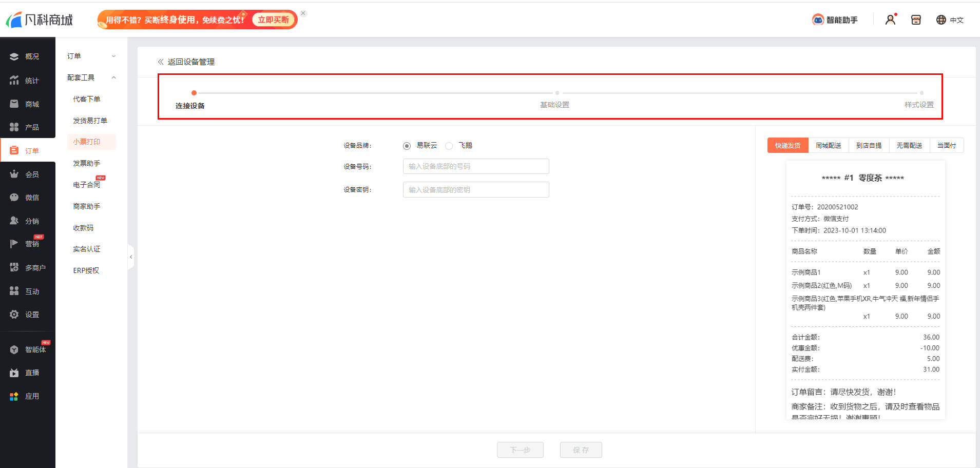Select 飞鹅 device brand radio

(449, 146)
